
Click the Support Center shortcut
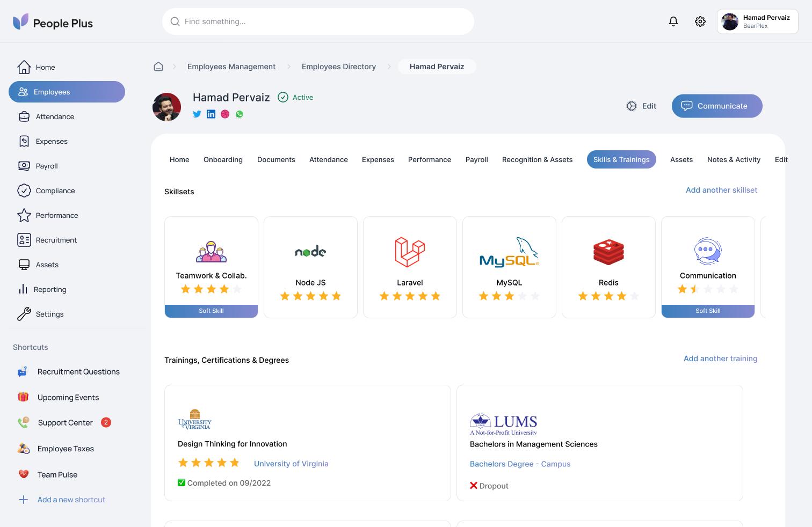coord(64,422)
